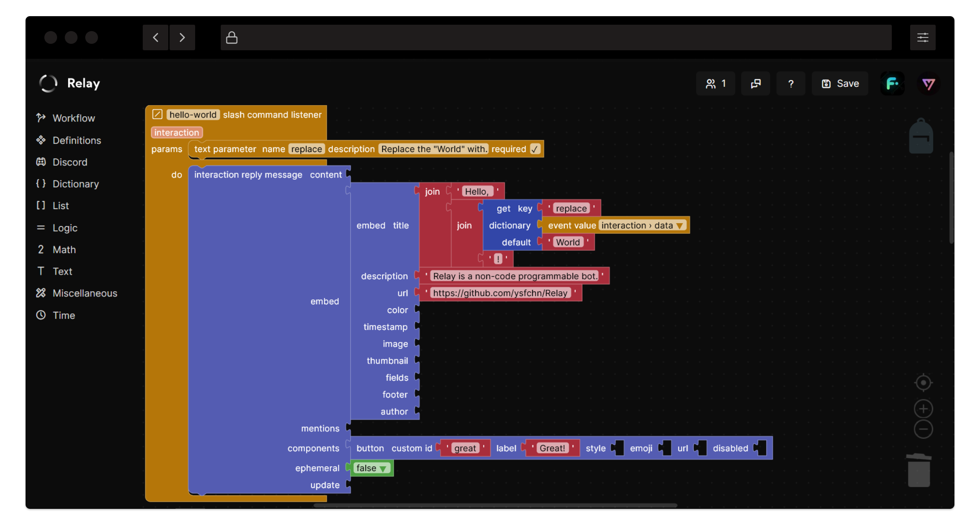980x525 pixels.
Task: Open browser settings sliders icon
Action: [922, 37]
